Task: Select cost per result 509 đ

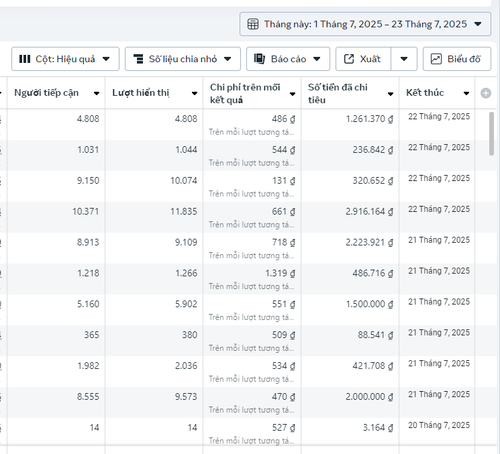Action: click(283, 335)
